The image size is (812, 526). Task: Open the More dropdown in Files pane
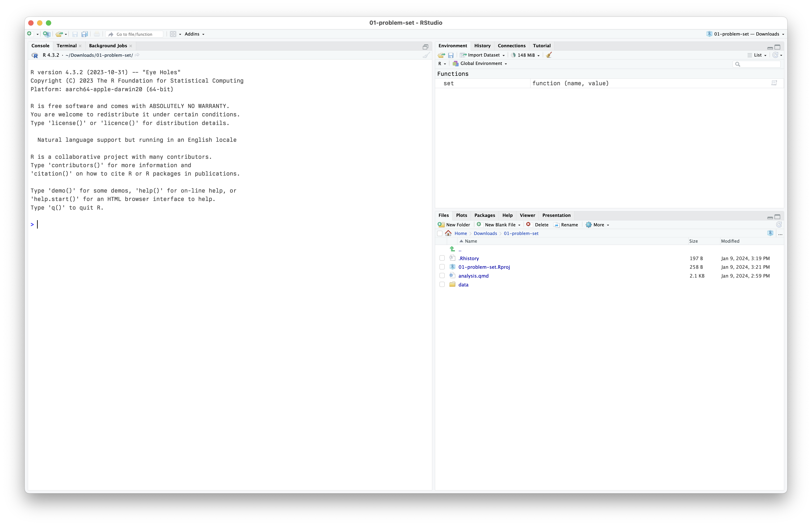click(597, 225)
